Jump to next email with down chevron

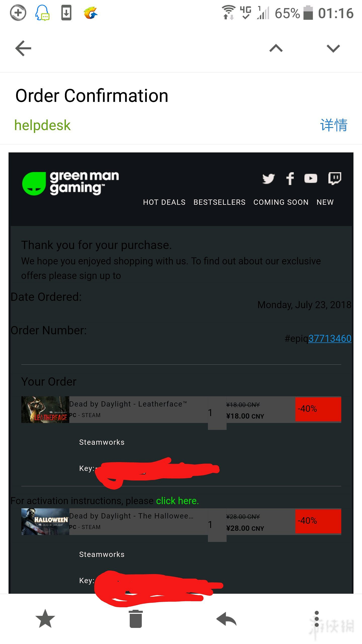pyautogui.click(x=333, y=48)
